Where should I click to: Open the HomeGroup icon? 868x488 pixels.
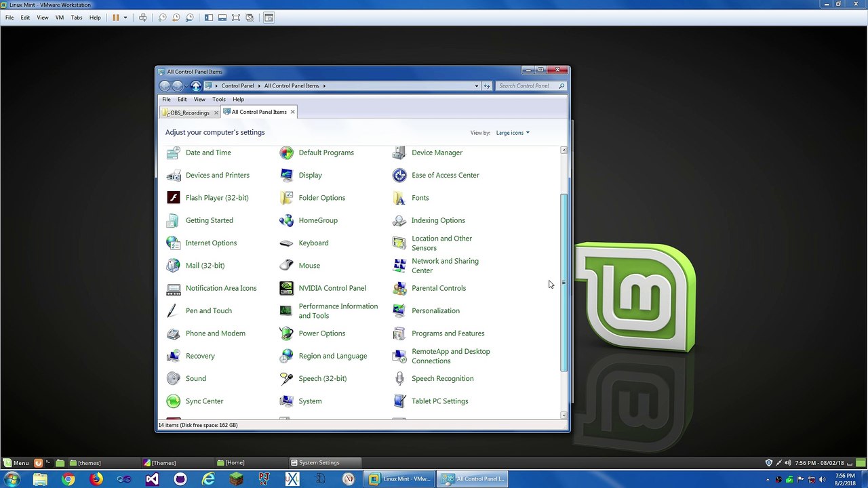(x=287, y=220)
